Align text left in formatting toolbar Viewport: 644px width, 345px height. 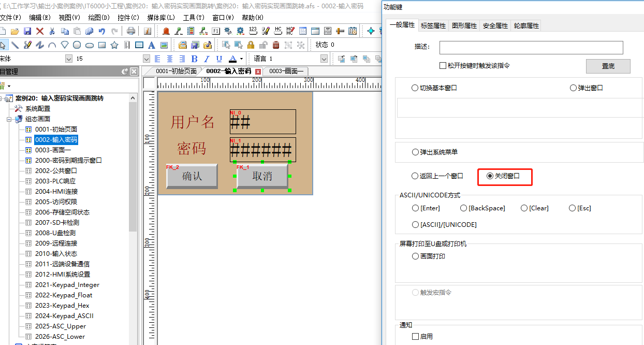point(157,59)
